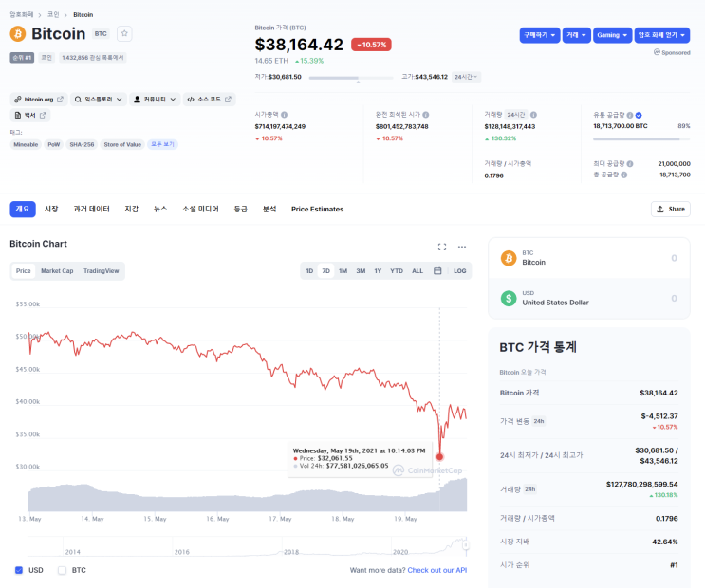
Task: Select 1M chart range
Action: [343, 270]
